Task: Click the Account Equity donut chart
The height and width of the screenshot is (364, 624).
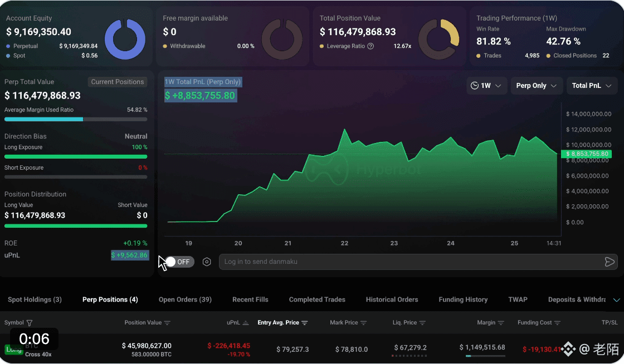Action: (x=125, y=39)
